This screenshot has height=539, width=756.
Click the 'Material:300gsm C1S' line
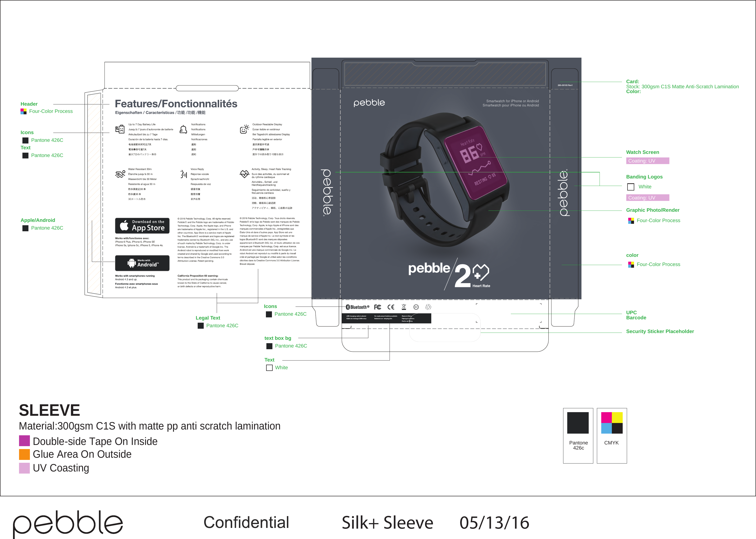coord(150,426)
